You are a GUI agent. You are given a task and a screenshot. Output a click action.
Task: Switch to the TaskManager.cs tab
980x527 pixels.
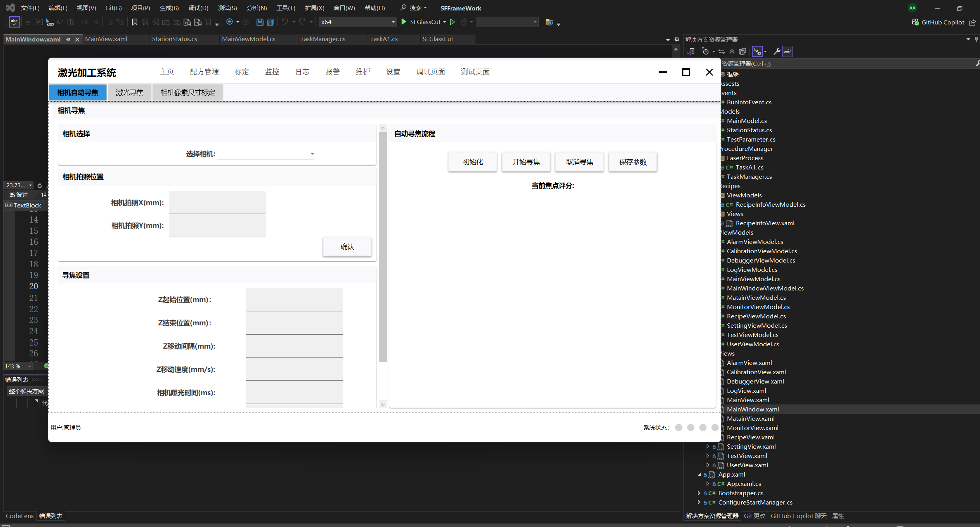click(x=323, y=39)
